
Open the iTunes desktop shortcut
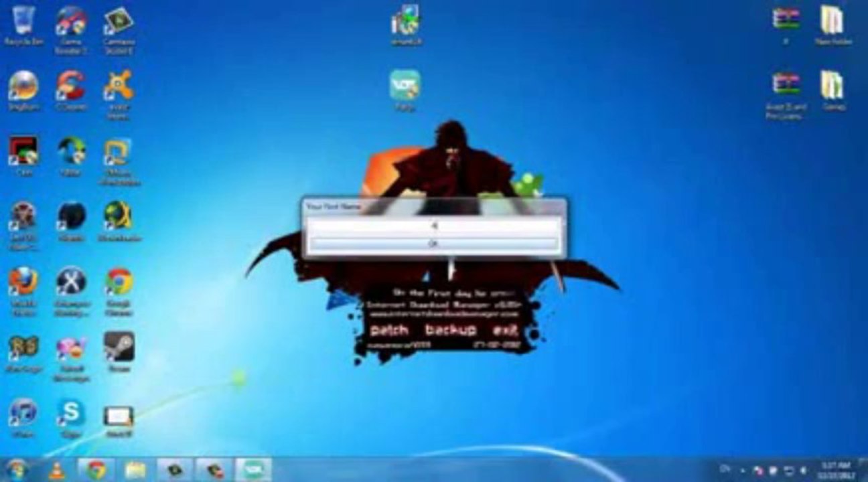[23, 418]
